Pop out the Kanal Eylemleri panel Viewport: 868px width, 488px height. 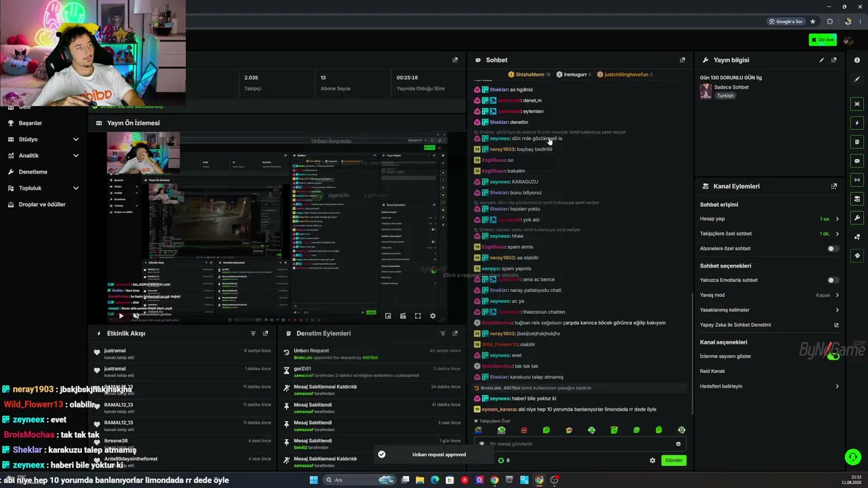coord(834,186)
